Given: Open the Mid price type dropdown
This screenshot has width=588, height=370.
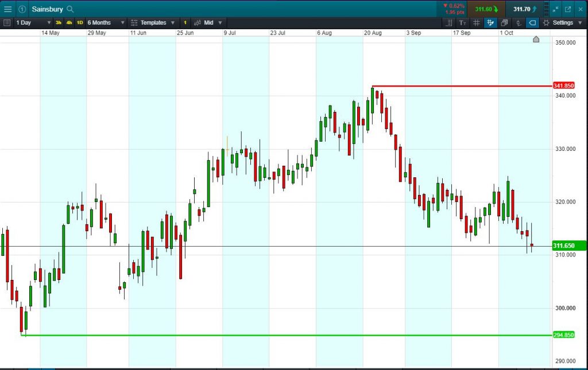Looking at the screenshot, I should click(208, 23).
